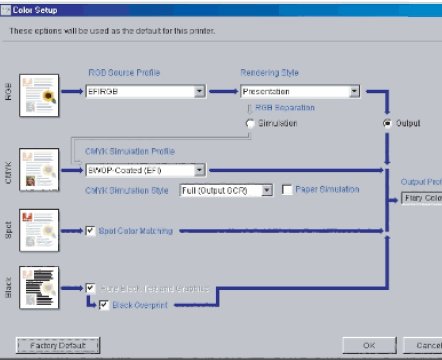The width and height of the screenshot is (442, 360).
Task: Click the Factory Default button
Action: (58, 345)
